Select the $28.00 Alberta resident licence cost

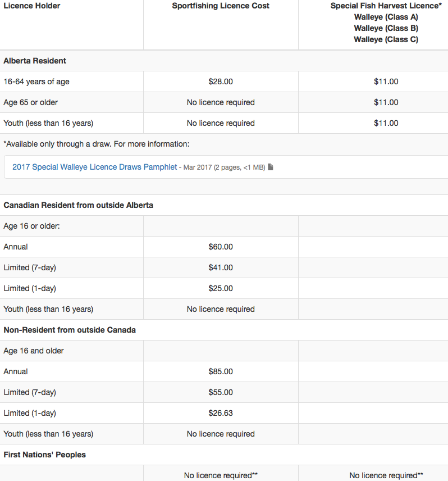[x=221, y=81]
